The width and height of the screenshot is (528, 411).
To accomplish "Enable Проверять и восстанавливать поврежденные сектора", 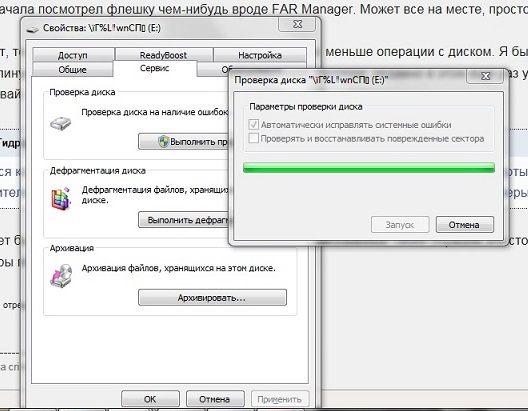I will [253, 138].
